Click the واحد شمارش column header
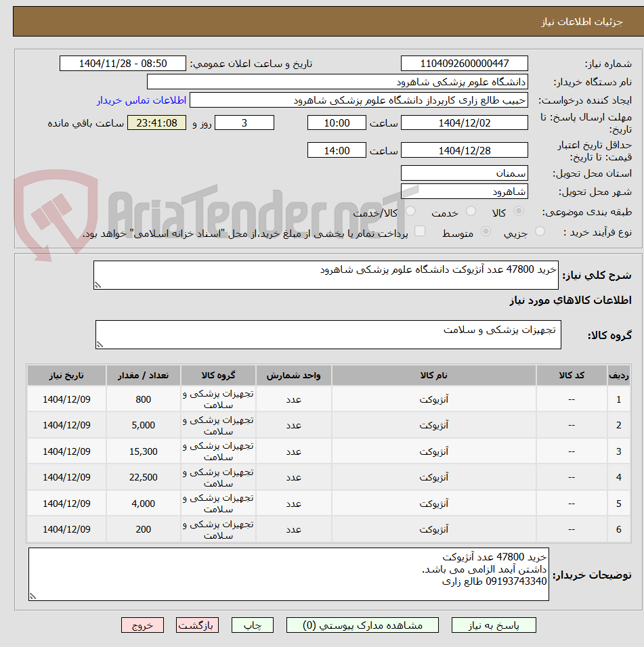The image size is (644, 647). [293, 376]
